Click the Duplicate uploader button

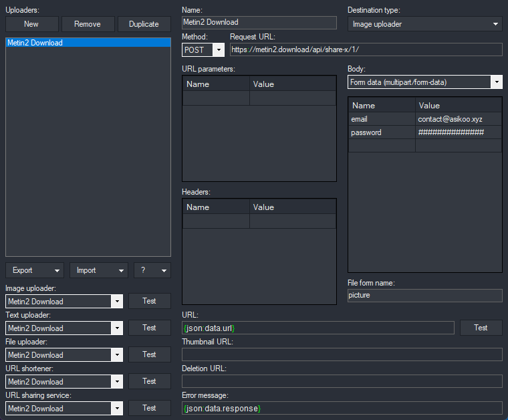point(144,24)
